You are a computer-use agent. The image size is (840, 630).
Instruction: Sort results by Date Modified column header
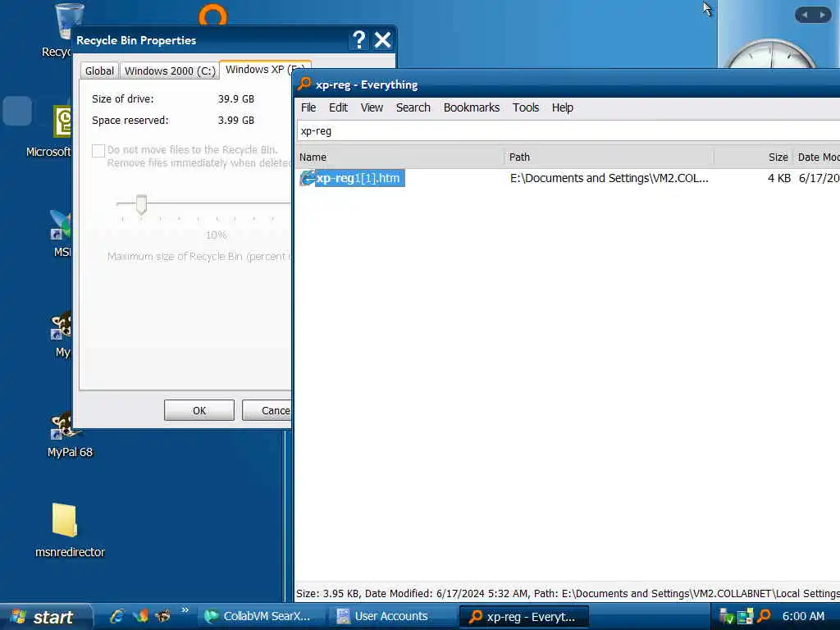pyautogui.click(x=817, y=157)
